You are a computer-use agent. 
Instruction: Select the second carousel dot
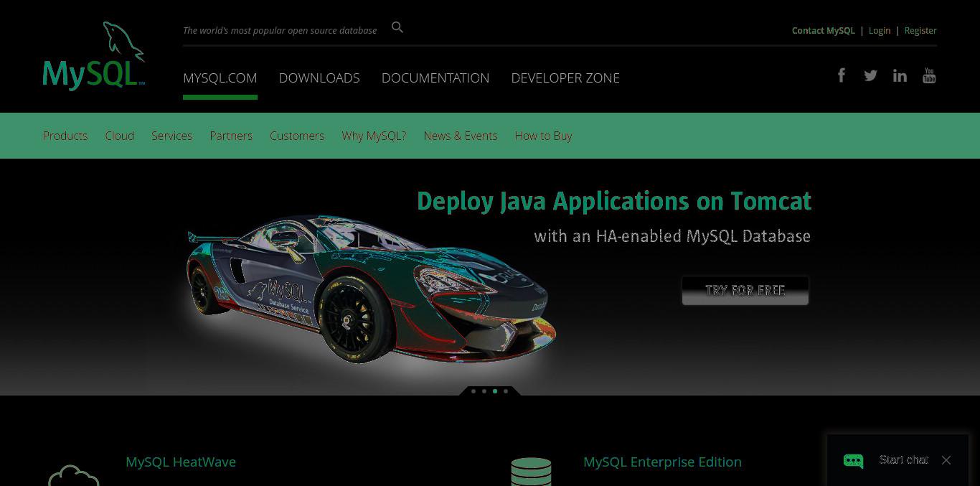pyautogui.click(x=484, y=391)
